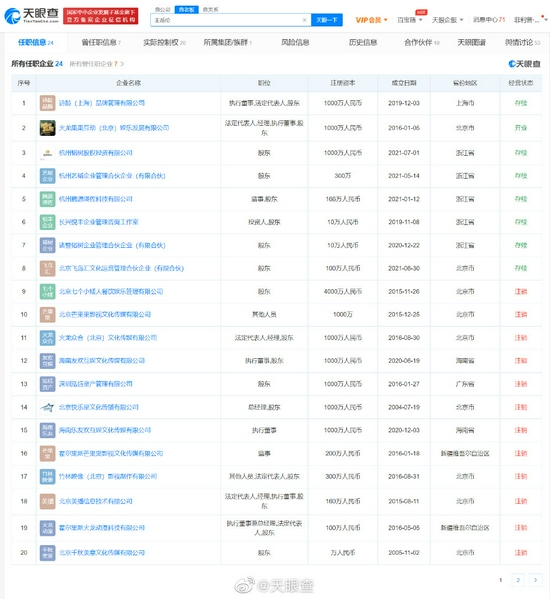Click the logo tile in row 13
This screenshot has width=550, height=599.
(47, 384)
